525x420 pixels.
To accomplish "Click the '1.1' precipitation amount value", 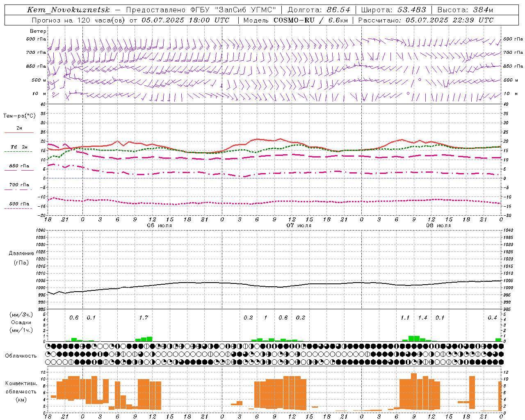I will (405, 317).
